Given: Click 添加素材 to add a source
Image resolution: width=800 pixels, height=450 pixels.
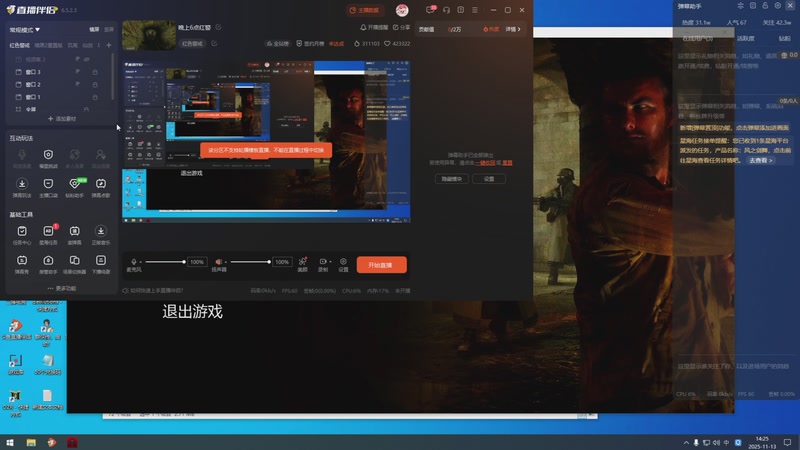Looking at the screenshot, I should point(62,119).
